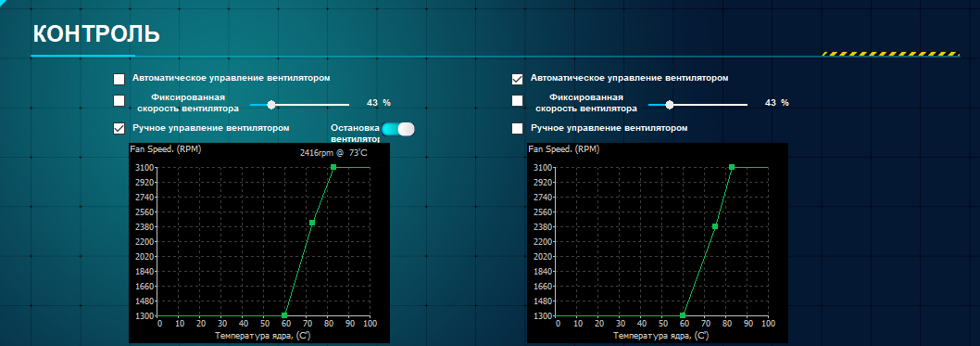980x346 pixels.
Task: Click the 43 % value in right panel
Action: [777, 103]
